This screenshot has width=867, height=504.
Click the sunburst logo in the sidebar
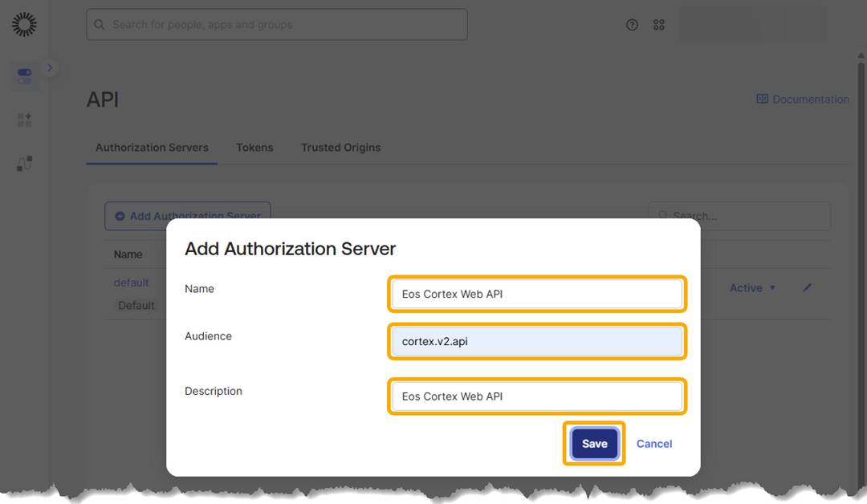pyautogui.click(x=24, y=24)
